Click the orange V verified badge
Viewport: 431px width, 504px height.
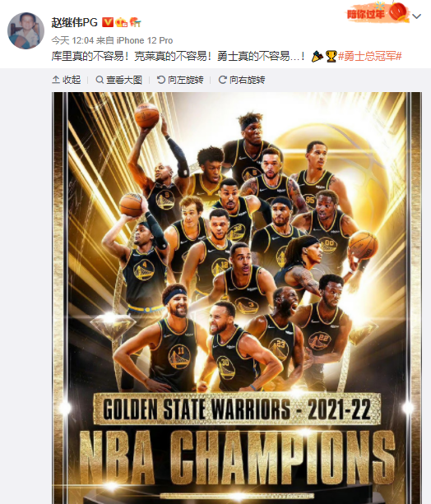point(108,22)
